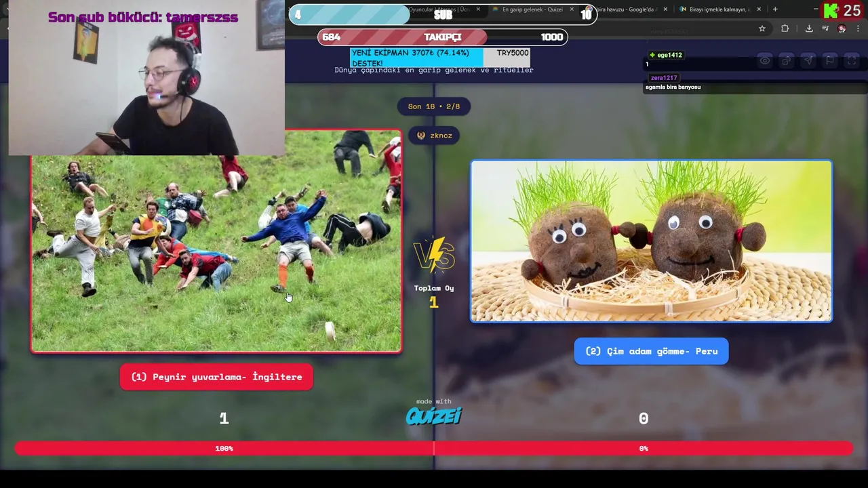
Task: Close the Oyuncular Aternos tab
Action: (478, 9)
